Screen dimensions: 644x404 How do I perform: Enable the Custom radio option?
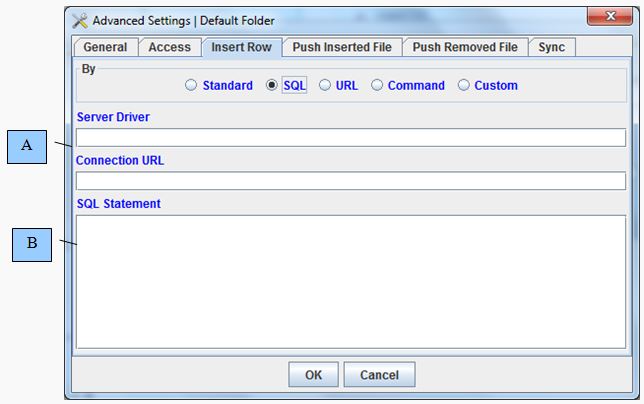pyautogui.click(x=463, y=86)
